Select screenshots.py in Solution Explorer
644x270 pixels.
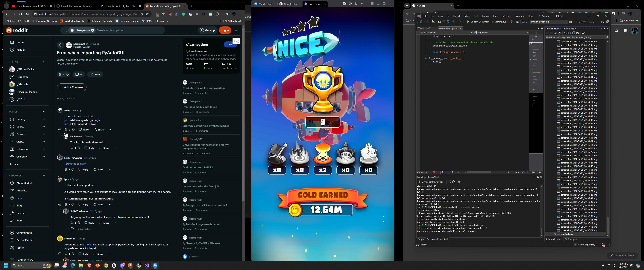point(565,234)
